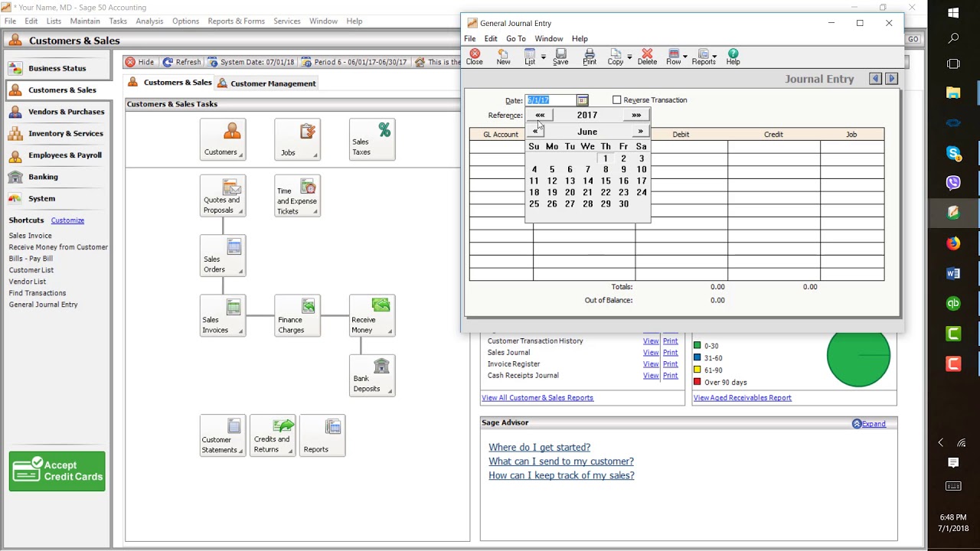Open Skype from the Windows taskbar
Image resolution: width=980 pixels, height=551 pixels.
953,153
